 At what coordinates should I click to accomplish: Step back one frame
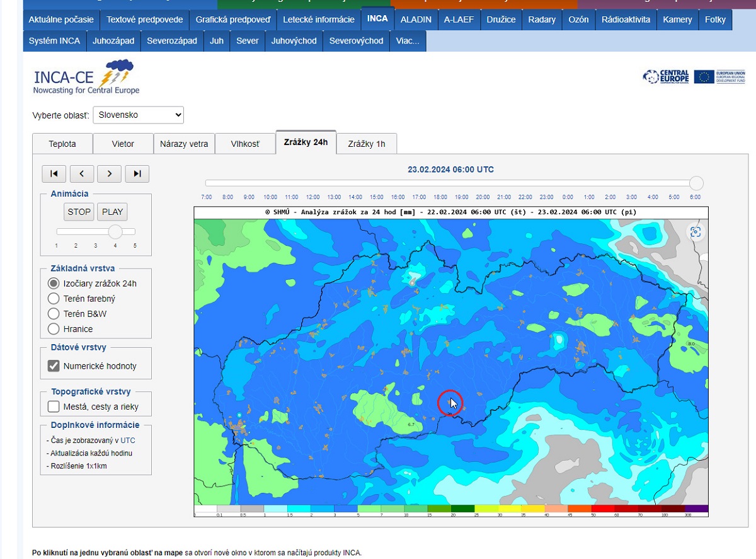82,174
